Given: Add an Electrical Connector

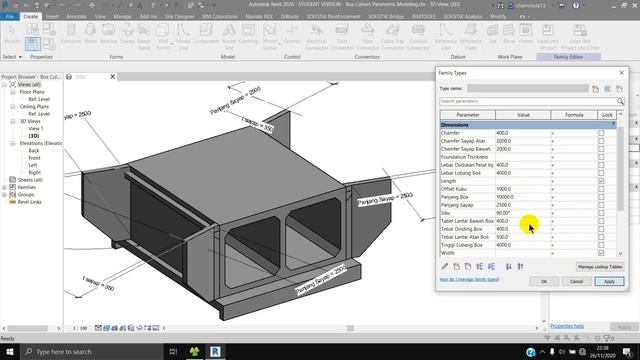Looking at the screenshot, I should pos(316,37).
